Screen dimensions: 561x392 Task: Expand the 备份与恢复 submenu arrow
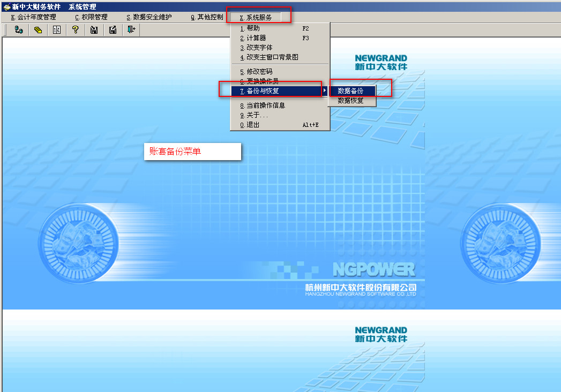point(325,91)
